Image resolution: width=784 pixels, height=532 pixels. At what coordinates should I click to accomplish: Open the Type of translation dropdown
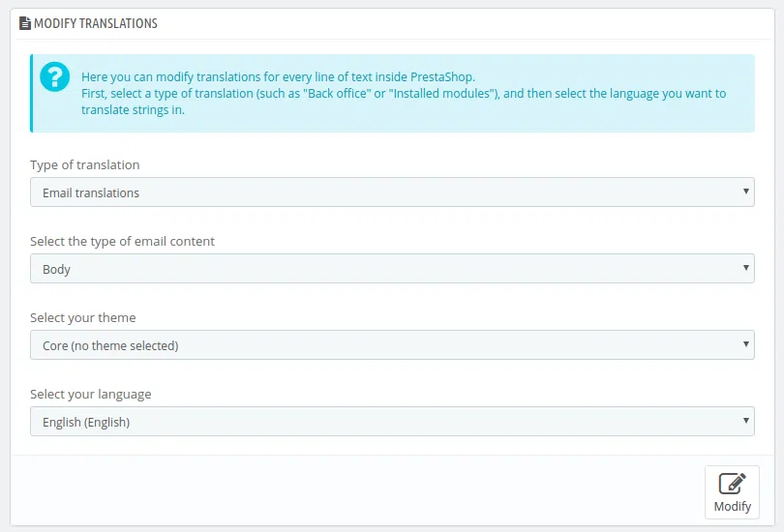click(x=392, y=192)
